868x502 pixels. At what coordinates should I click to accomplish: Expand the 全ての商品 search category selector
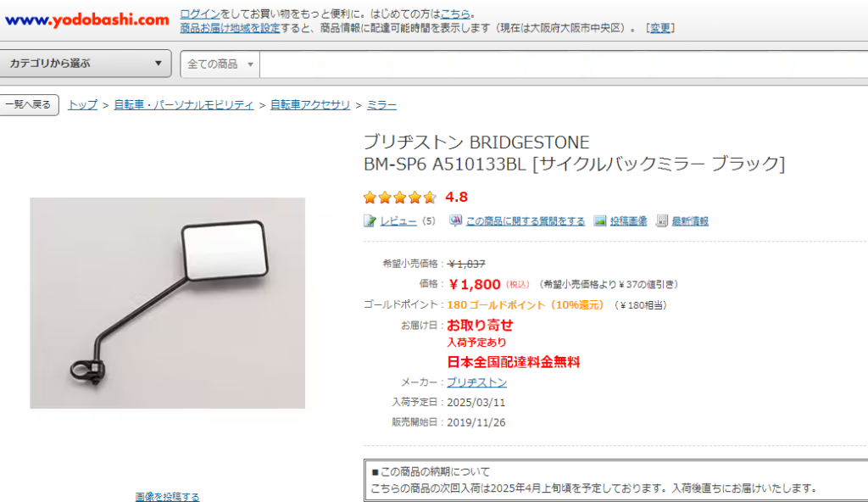(220, 64)
